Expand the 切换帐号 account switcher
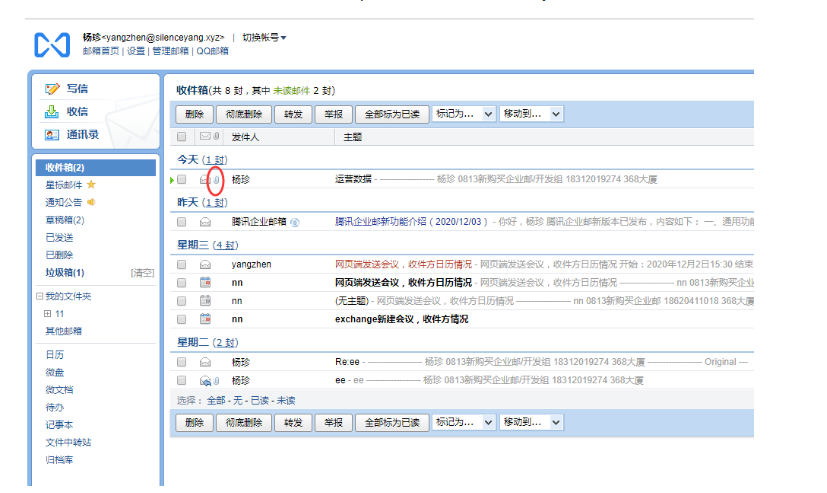The height and width of the screenshot is (493, 827). pos(265,37)
